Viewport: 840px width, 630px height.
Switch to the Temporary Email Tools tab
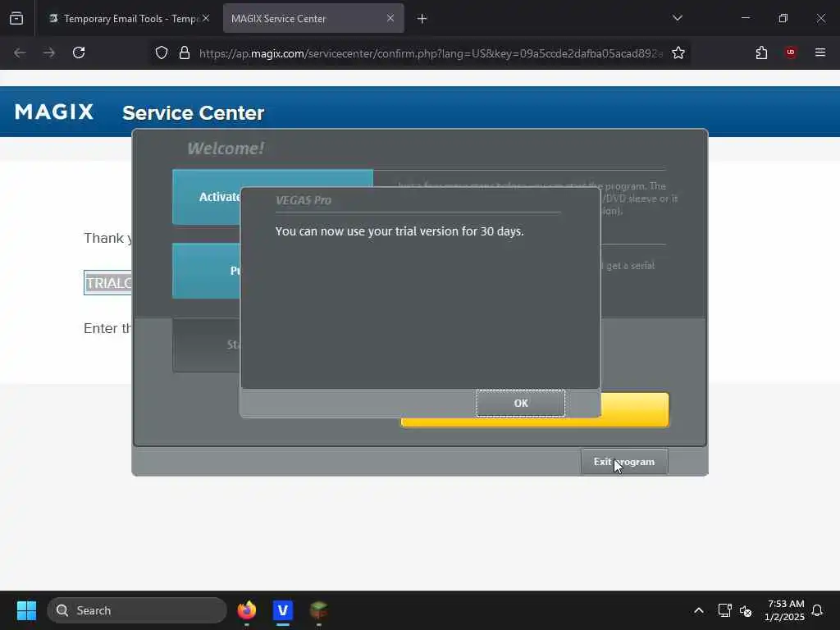coord(125,19)
